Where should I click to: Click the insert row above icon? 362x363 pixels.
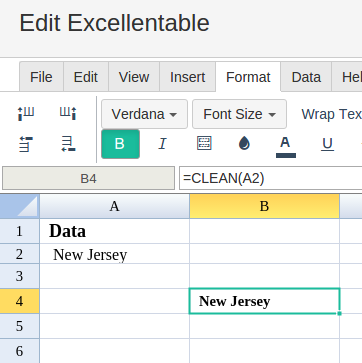coord(26,144)
